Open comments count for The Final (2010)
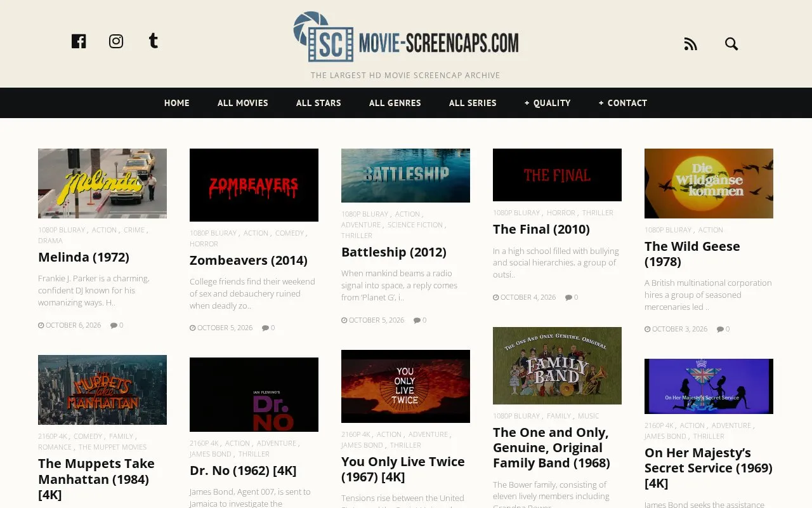 coord(572,297)
